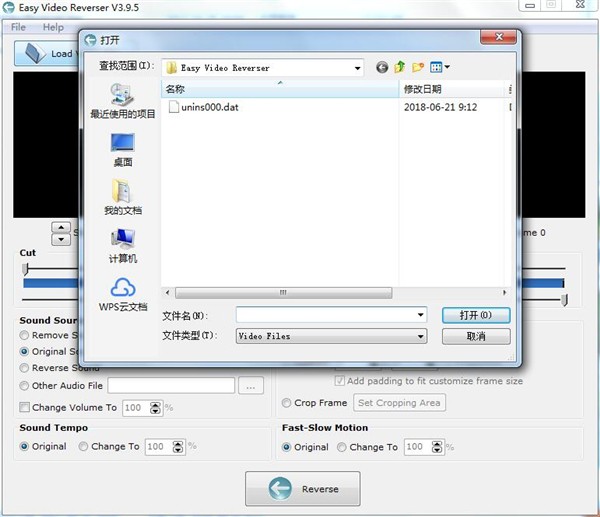
Task: Select 桌面 (desktop) in the places sidebar
Action: pos(122,150)
